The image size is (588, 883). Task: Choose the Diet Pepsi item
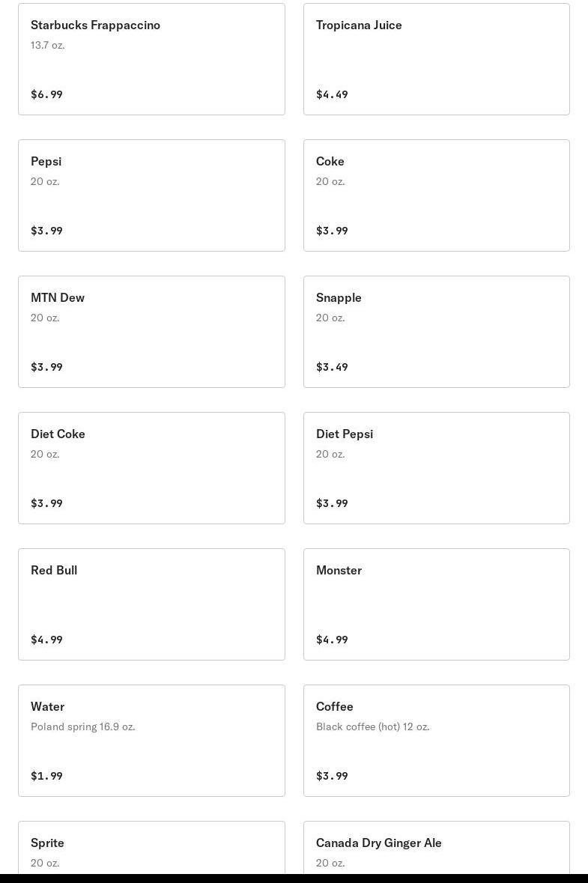point(436,468)
